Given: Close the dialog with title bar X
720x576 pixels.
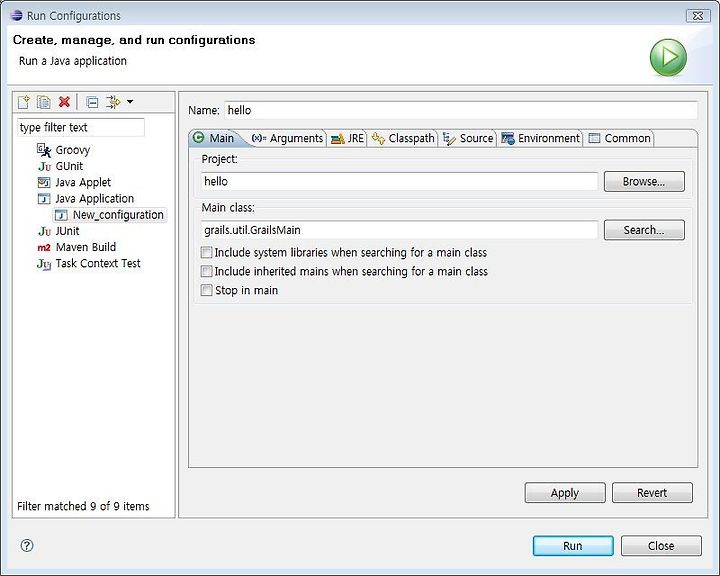Looking at the screenshot, I should 698,16.
